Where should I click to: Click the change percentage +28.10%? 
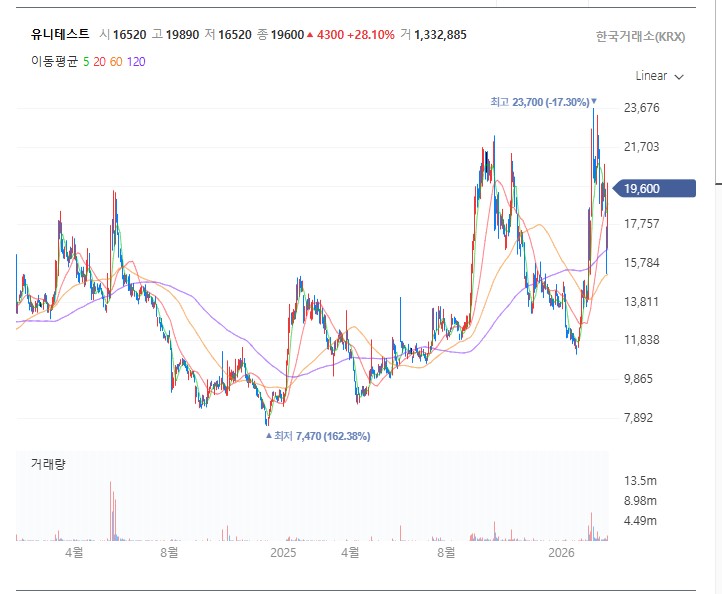click(371, 35)
